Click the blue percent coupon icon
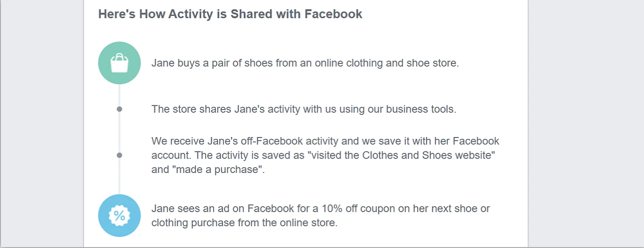 click(x=119, y=215)
